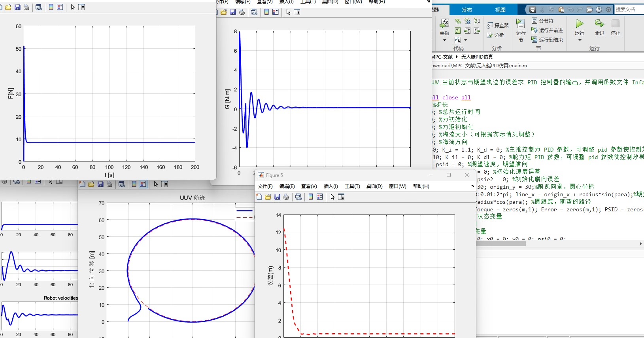Insert a 分节符 section break

tap(543, 21)
